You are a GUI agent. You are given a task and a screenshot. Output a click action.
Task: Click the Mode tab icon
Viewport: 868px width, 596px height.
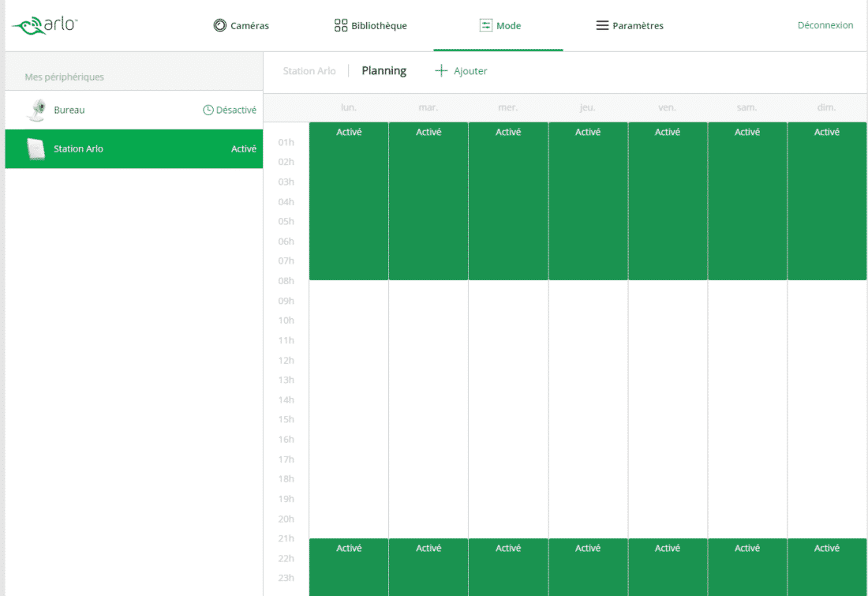pos(486,25)
